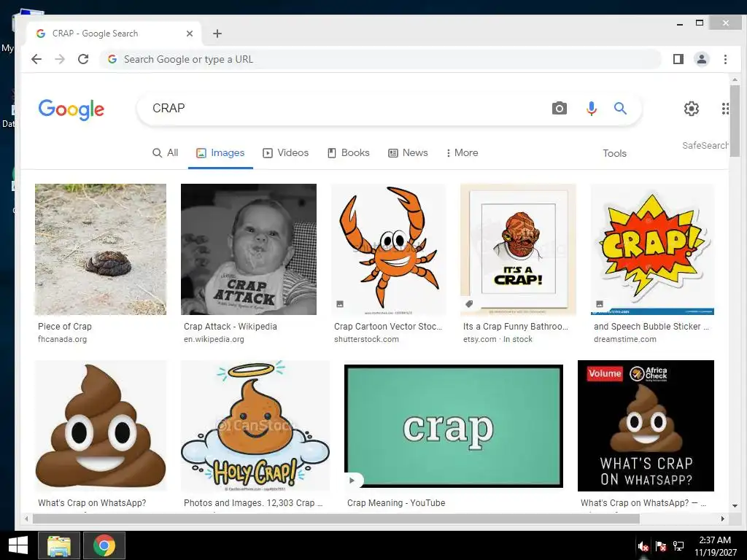The image size is (747, 560).
Task: Click the blue search magnifier button
Action: click(x=620, y=109)
